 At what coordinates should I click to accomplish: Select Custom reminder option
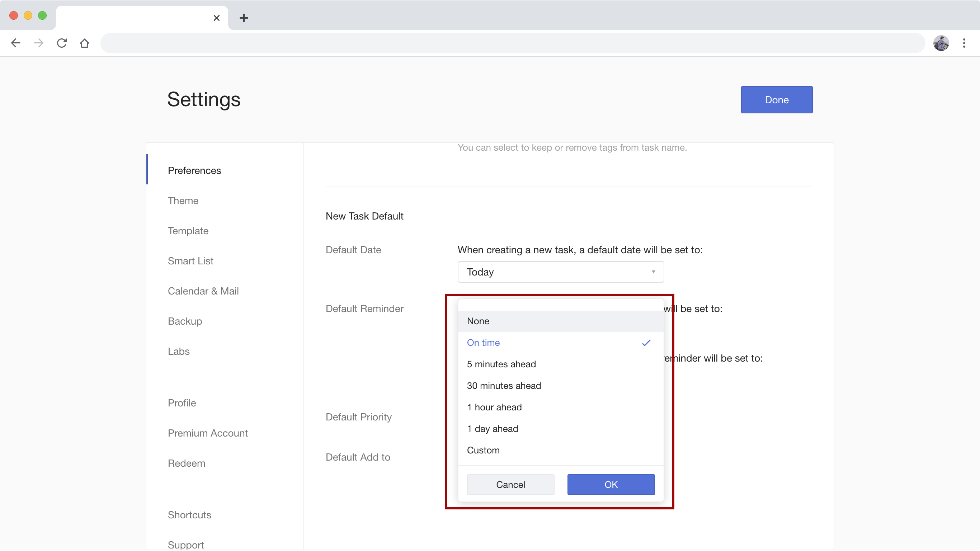tap(483, 449)
